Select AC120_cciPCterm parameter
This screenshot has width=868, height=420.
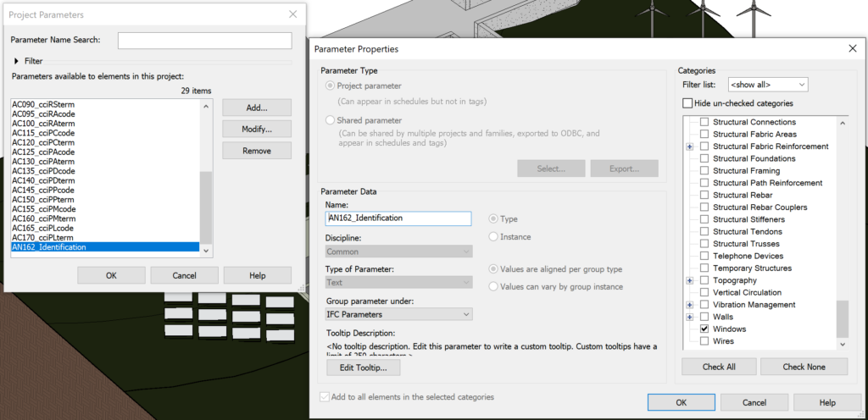105,142
